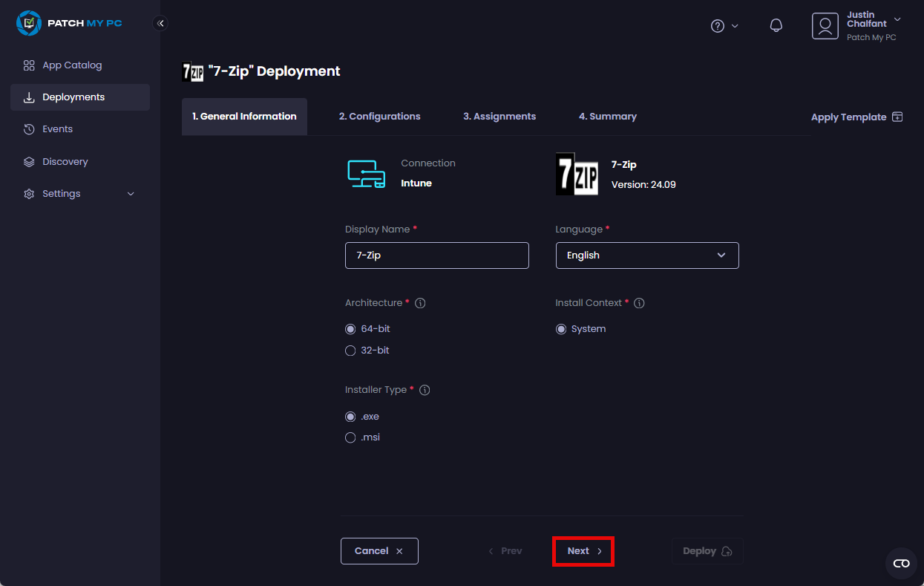The image size is (924, 586).
Task: Collapse the sidebar with the double-chevron icon
Action: (x=160, y=23)
